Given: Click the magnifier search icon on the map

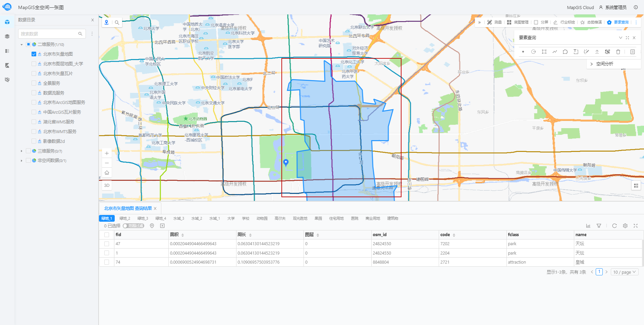Looking at the screenshot, I should (117, 22).
